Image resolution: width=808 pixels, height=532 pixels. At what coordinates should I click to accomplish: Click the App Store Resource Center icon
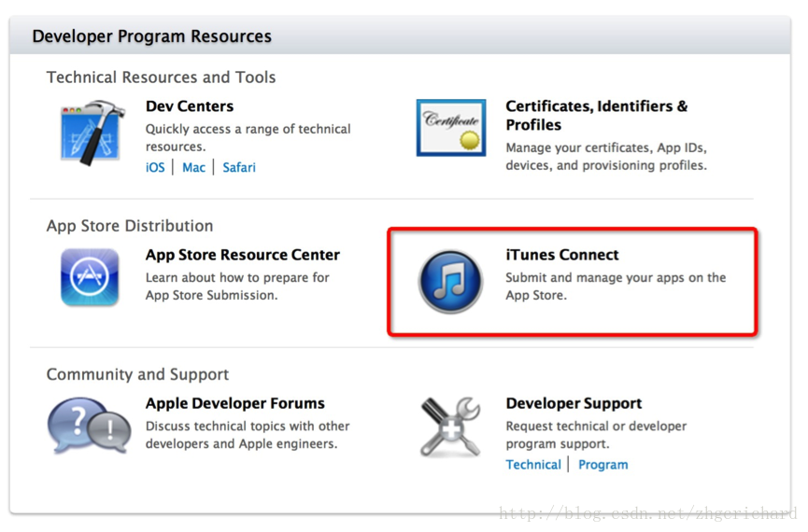pyautogui.click(x=90, y=277)
